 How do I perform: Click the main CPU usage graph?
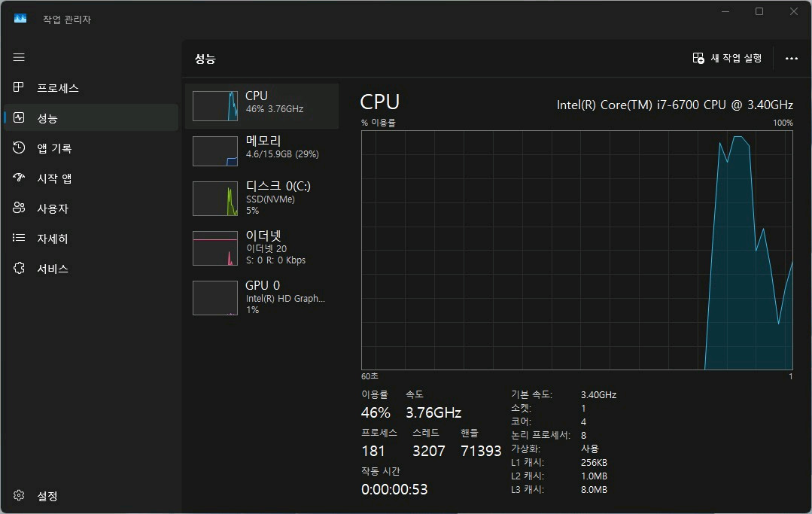tap(577, 251)
